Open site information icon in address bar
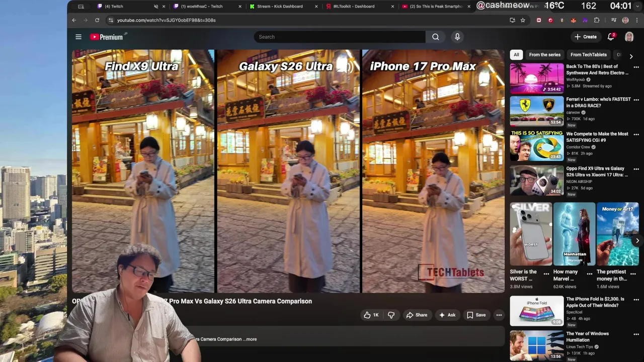The height and width of the screenshot is (362, 644). point(111,20)
